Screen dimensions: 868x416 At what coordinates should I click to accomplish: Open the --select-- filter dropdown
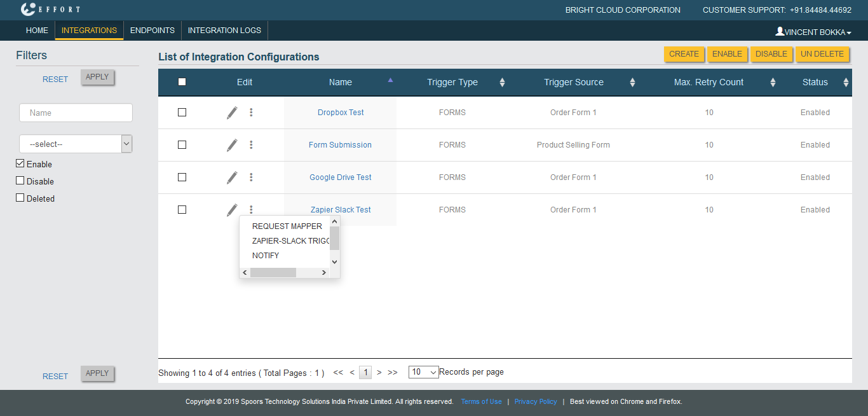tap(76, 144)
